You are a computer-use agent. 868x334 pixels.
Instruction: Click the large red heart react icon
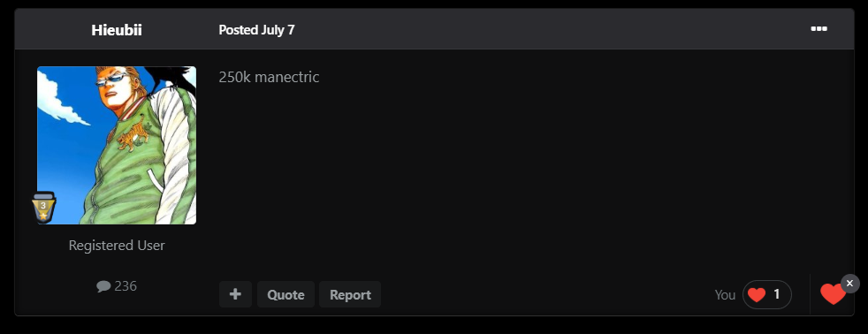833,294
